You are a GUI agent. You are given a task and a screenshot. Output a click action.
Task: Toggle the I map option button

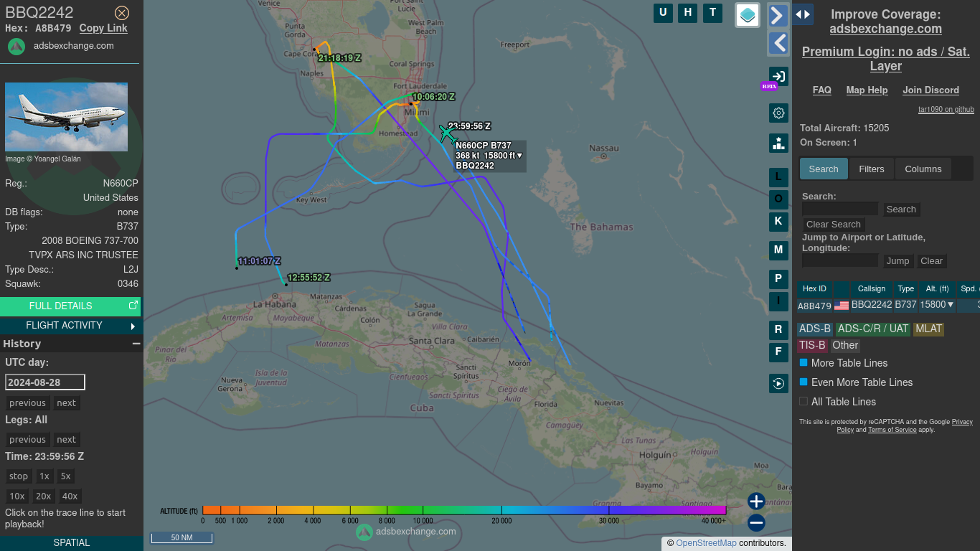[778, 301]
